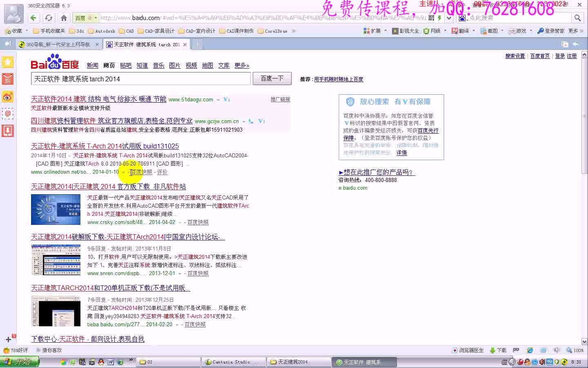Image resolution: width=588 pixels, height=368 pixels.
Task: Expand the 百度 site identity dropdown
Action: 96,18
